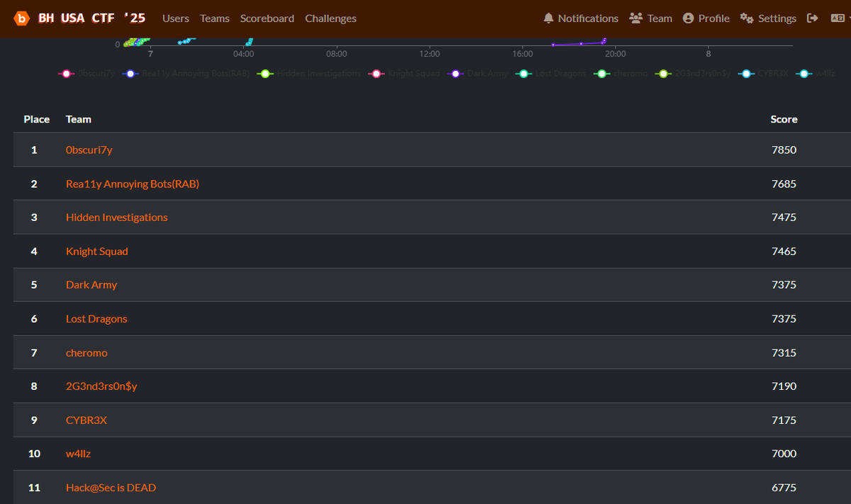Viewport: 851px width, 504px height.
Task: Open team Hack@Sec is DEAD
Action: pos(111,488)
